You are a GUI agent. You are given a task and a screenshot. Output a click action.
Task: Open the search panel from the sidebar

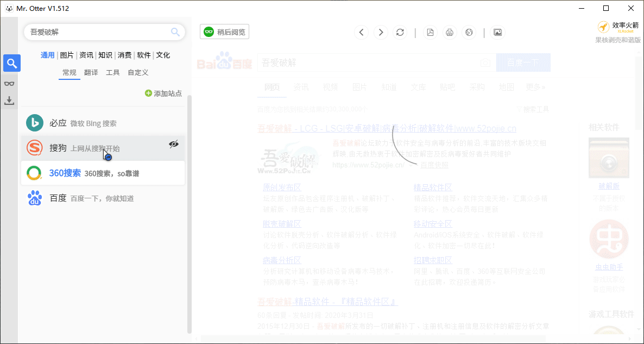[12, 63]
